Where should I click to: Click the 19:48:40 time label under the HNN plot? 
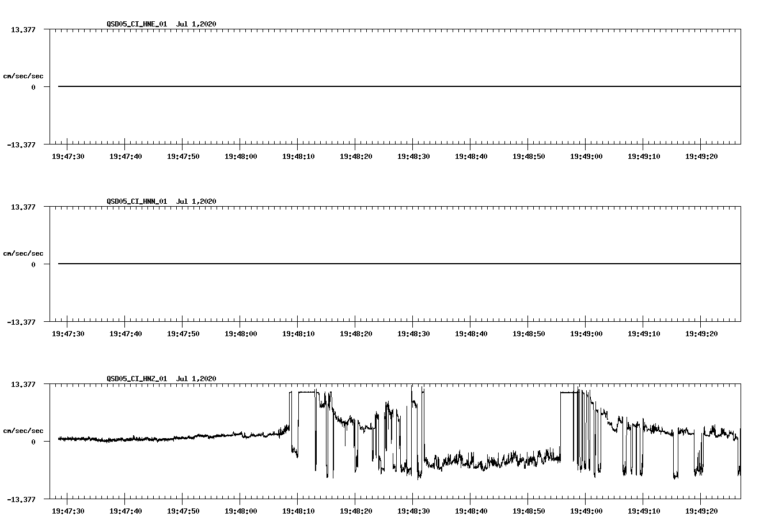tap(471, 334)
